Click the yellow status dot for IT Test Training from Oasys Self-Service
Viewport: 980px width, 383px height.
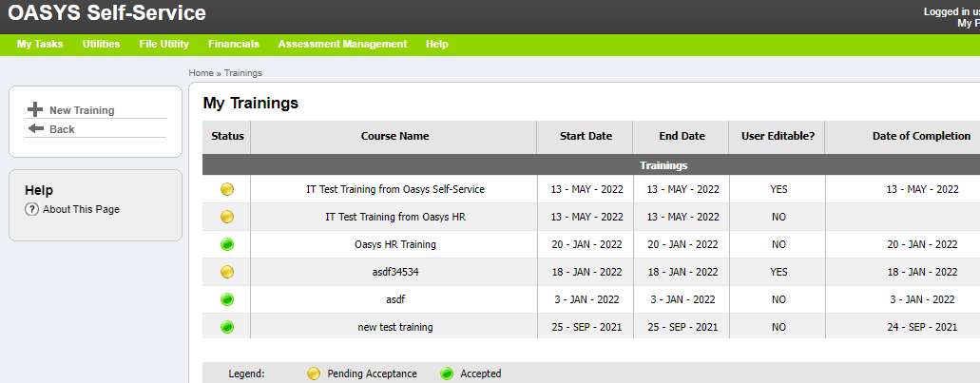[227, 189]
